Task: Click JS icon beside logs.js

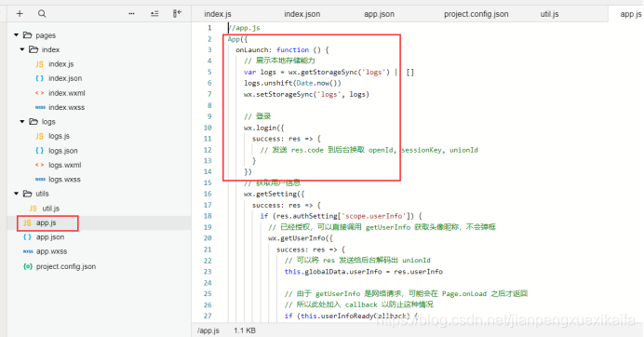Action: 39,136
